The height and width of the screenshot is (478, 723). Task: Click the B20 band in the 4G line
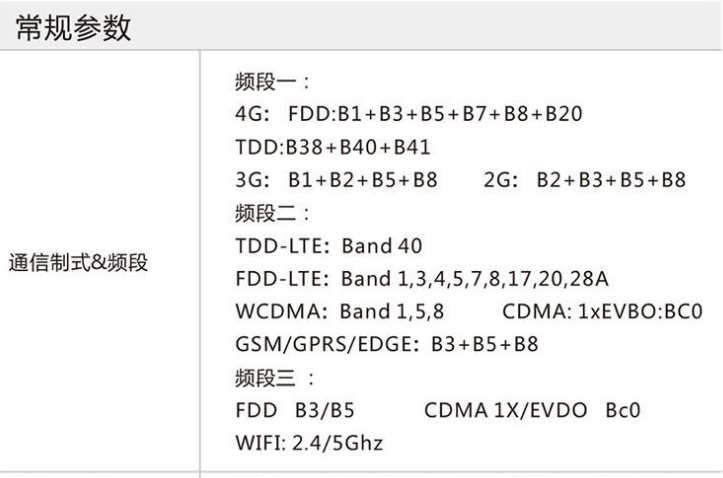click(x=564, y=114)
